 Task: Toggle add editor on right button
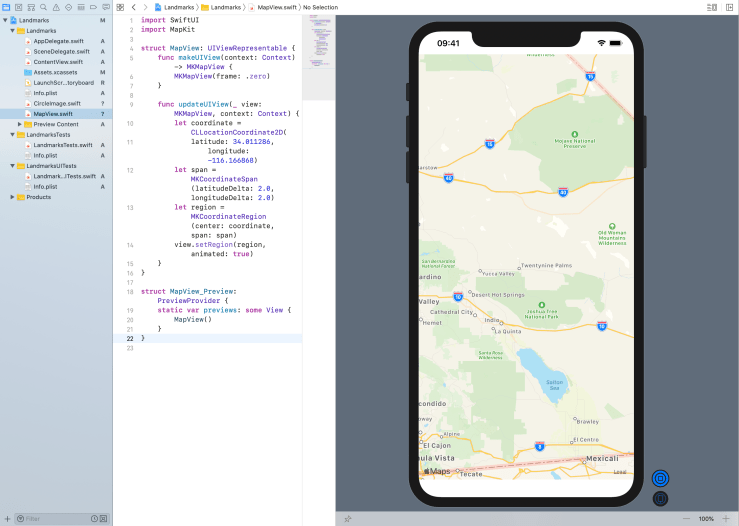pos(728,7)
